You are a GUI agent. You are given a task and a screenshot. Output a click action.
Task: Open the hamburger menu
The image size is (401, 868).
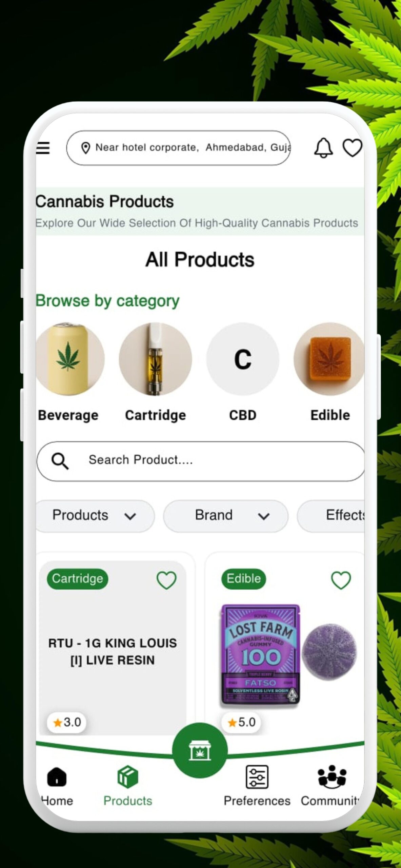click(43, 148)
